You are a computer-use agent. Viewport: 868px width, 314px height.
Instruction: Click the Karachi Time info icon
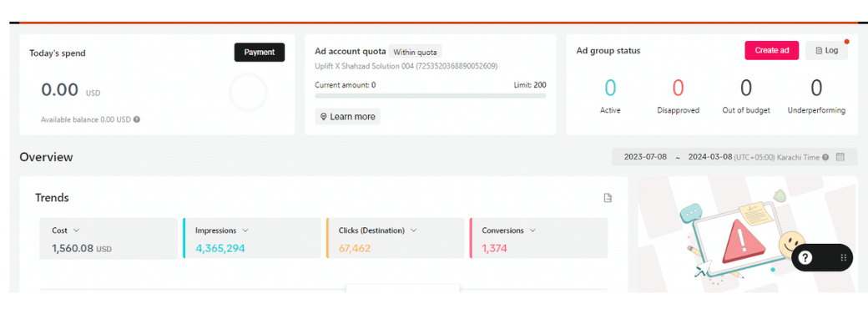825,157
